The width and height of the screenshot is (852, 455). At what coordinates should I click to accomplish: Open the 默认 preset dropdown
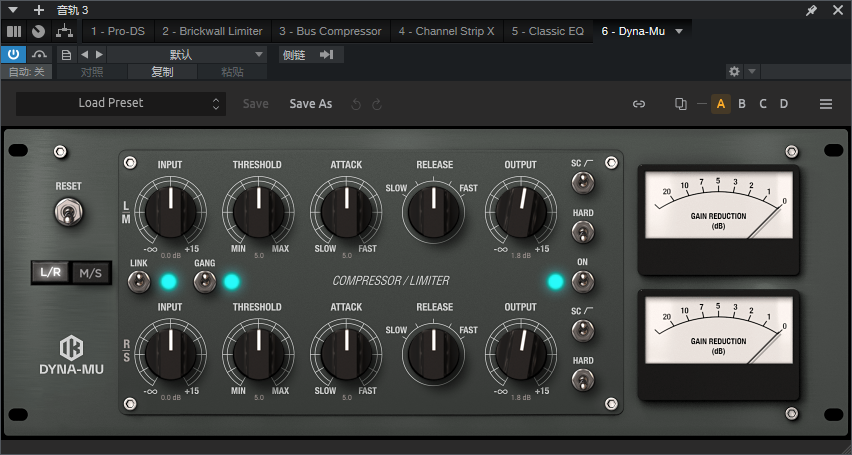[x=186, y=54]
